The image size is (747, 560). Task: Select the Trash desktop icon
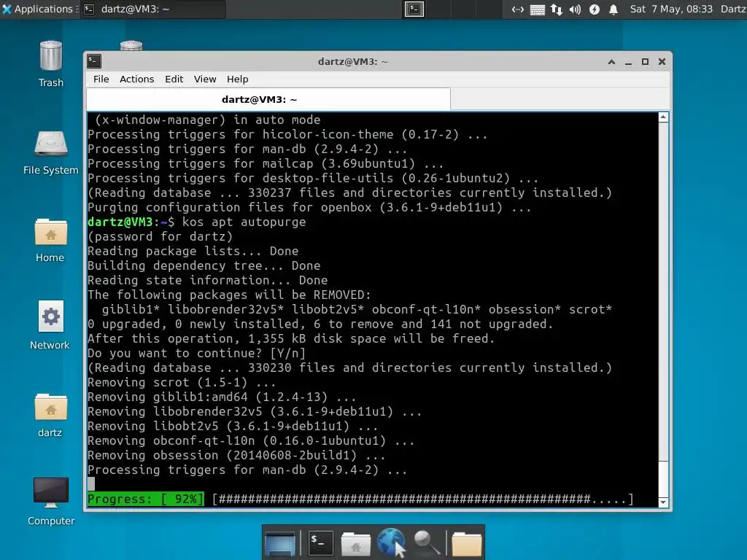(51, 64)
